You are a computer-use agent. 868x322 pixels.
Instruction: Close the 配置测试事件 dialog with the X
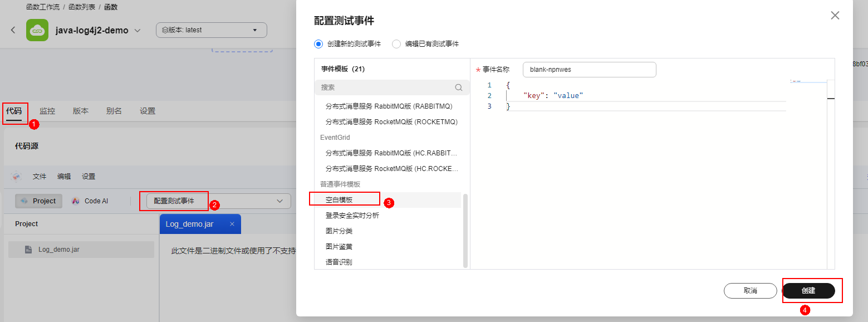pos(835,16)
